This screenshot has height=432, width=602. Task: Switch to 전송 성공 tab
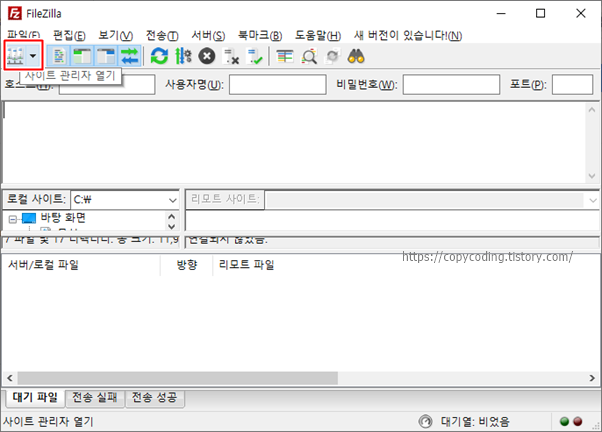coord(155,397)
